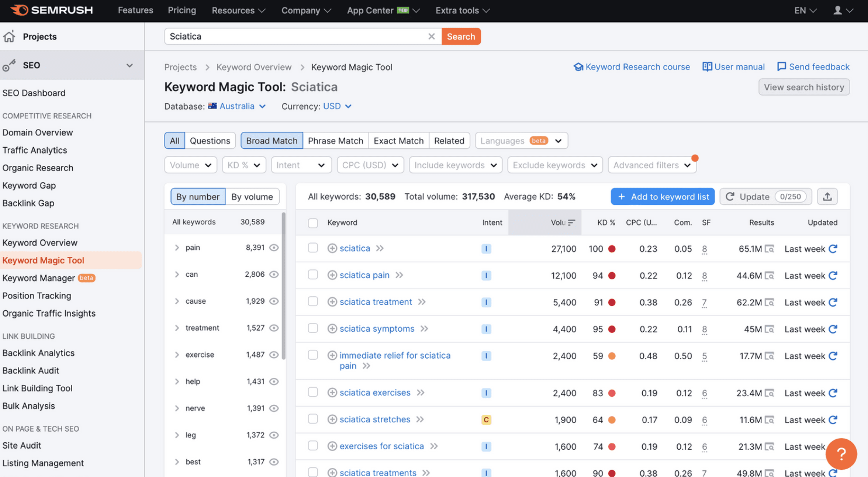Refresh the sciatica pain row data
Image resolution: width=868 pixels, height=477 pixels.
click(x=833, y=276)
